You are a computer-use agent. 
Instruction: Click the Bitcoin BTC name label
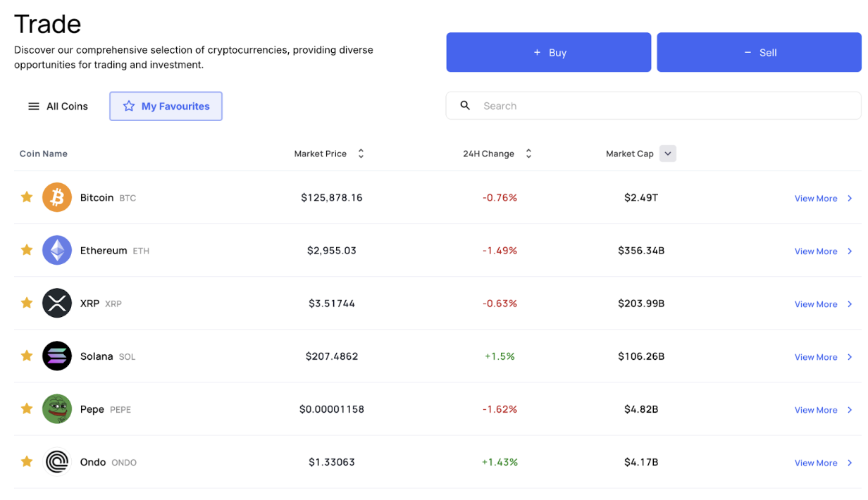pyautogui.click(x=108, y=198)
